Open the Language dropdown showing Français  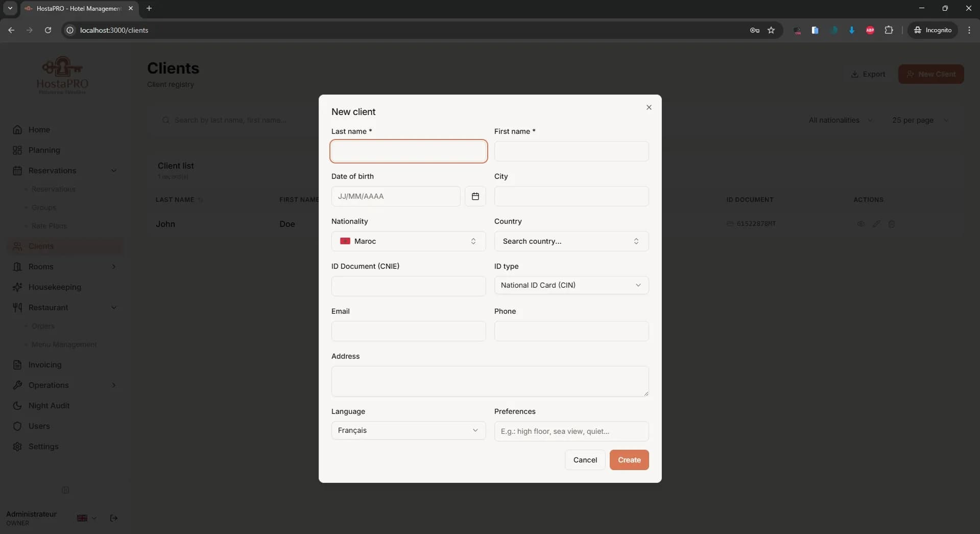point(408,430)
